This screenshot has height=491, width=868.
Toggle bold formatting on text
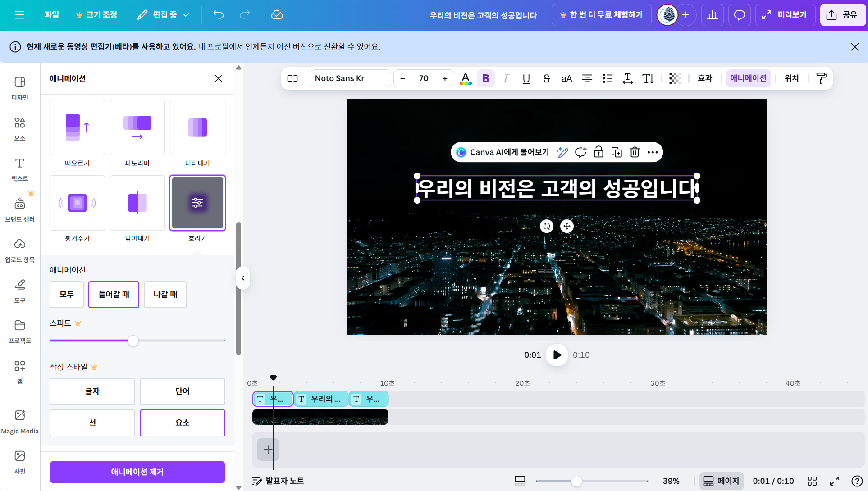486,78
